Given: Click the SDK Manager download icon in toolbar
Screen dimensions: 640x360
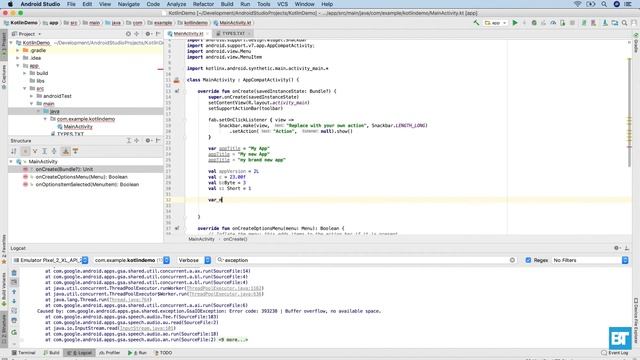Looking at the screenshot, I should (x=605, y=23).
